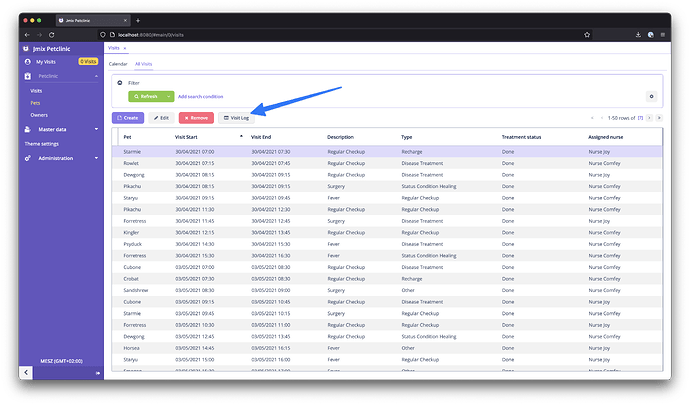The height and width of the screenshot is (404, 690).
Task: Open the browser hamburger menu
Action: (662, 35)
